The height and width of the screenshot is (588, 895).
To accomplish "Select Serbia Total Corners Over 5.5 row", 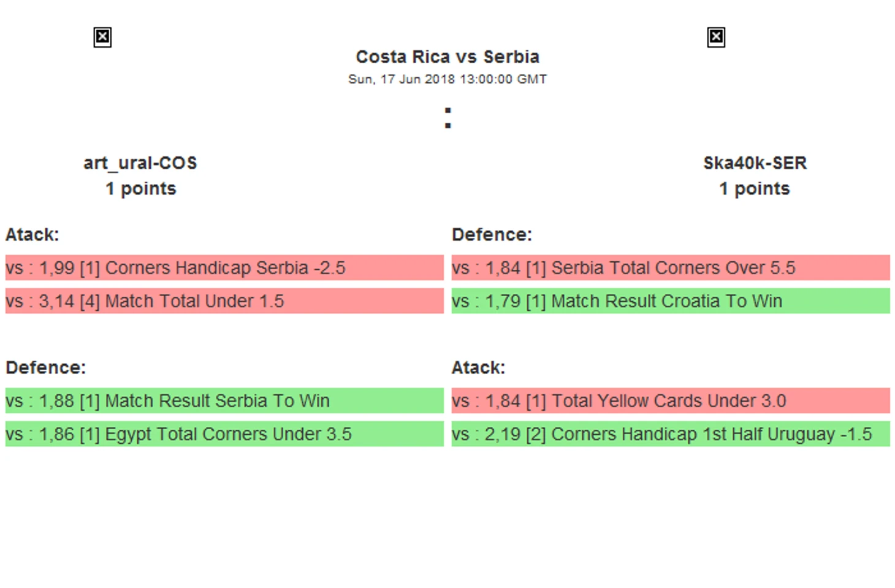I will click(671, 268).
